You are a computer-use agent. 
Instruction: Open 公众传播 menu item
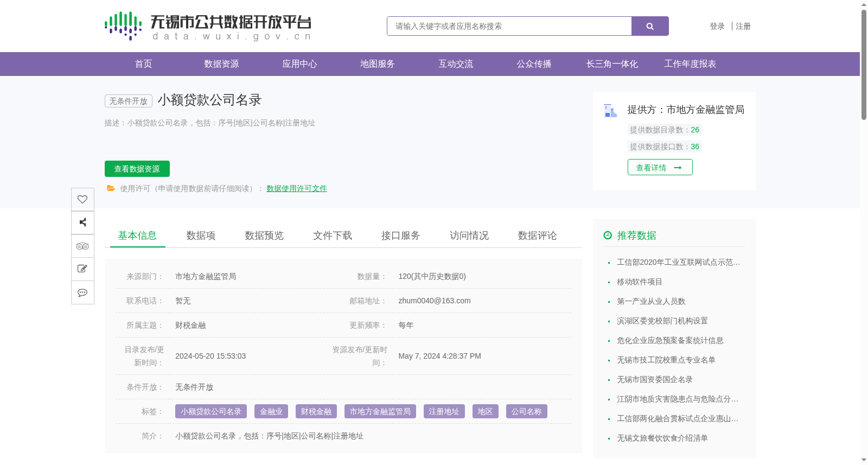[x=534, y=64]
